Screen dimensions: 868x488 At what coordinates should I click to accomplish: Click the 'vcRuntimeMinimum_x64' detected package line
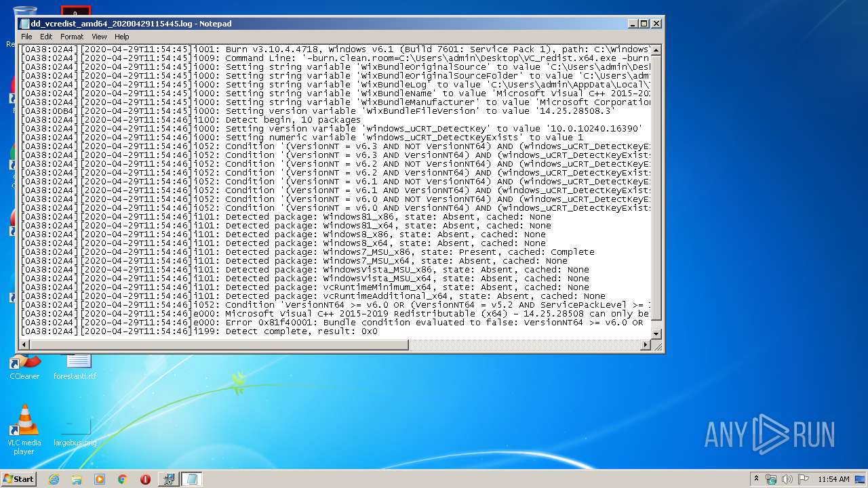click(x=304, y=287)
